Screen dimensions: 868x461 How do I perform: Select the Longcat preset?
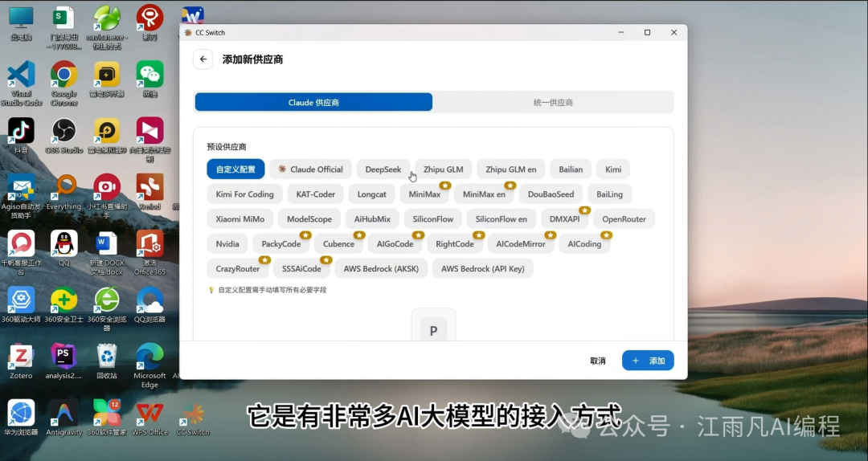[x=372, y=194]
